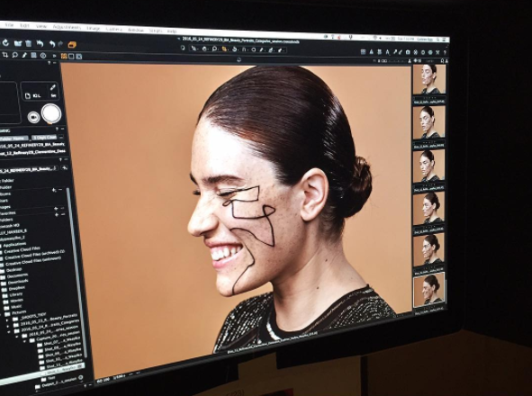Image resolution: width=532 pixels, height=396 pixels.
Task: Select the Dropbox folder
Action: point(14,288)
